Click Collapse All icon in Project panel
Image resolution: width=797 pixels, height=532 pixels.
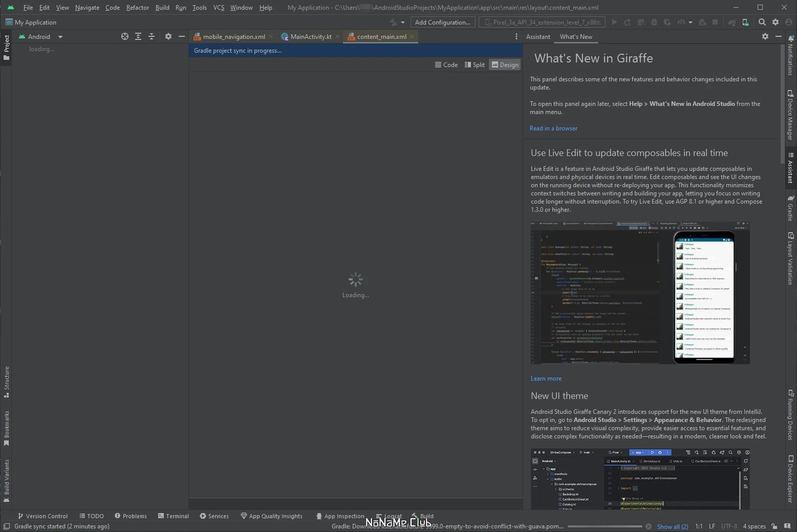pyautogui.click(x=152, y=36)
